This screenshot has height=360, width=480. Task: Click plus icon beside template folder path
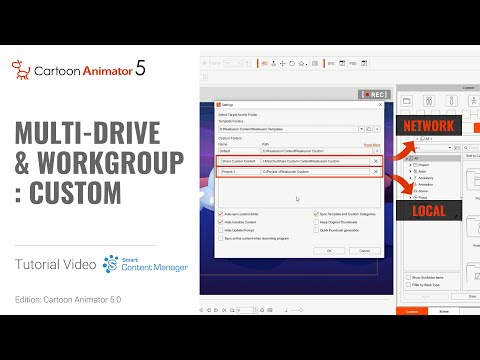coord(377,129)
